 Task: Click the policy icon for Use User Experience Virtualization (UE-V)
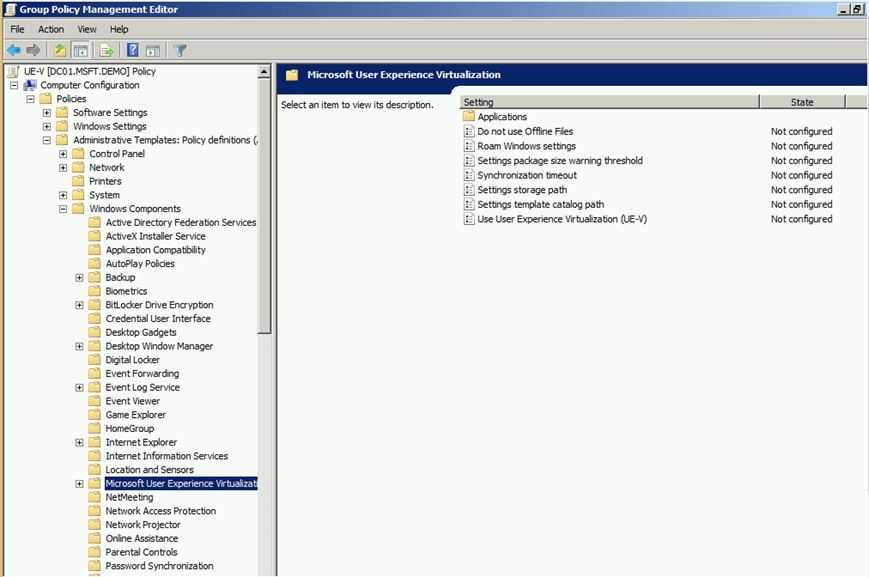coord(469,219)
